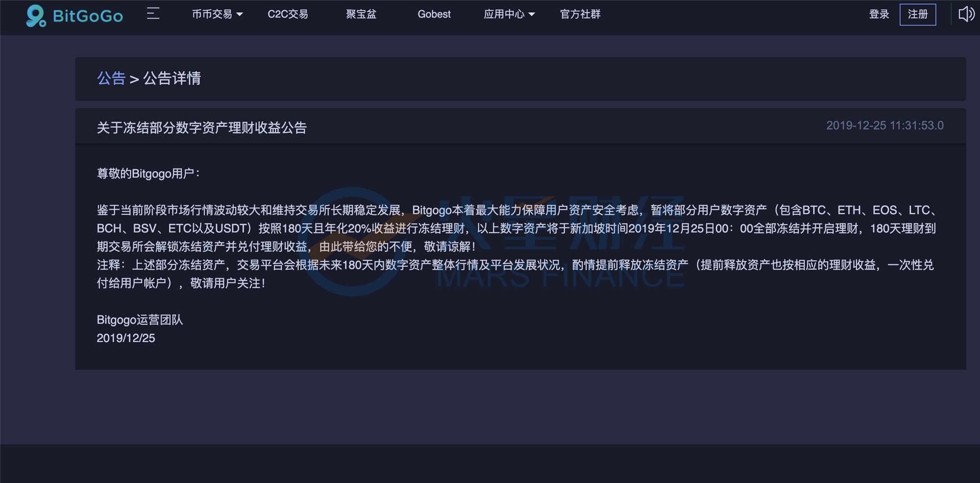The width and height of the screenshot is (980, 483).
Task: Expand the 应用中心 dropdown
Action: (x=509, y=14)
